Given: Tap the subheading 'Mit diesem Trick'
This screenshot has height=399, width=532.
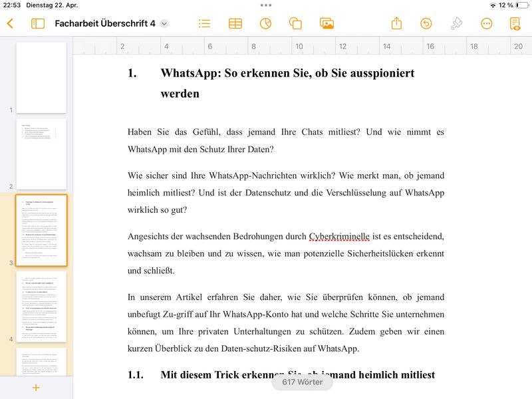Looking at the screenshot, I should coord(297,375).
